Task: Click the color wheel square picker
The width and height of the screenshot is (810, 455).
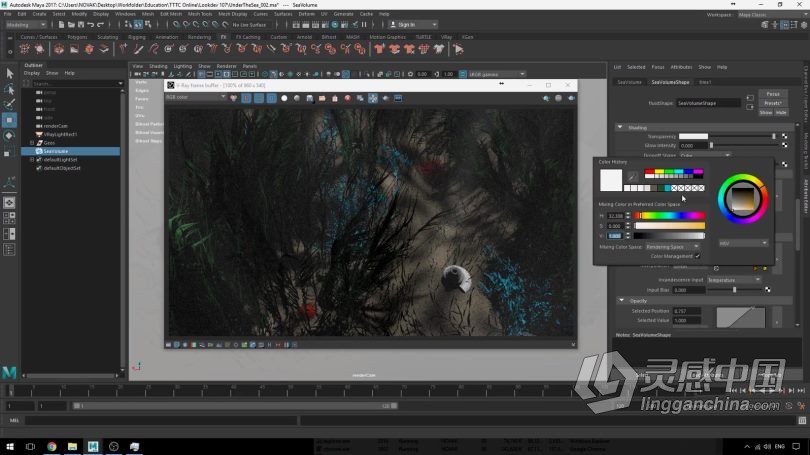Action: click(743, 199)
